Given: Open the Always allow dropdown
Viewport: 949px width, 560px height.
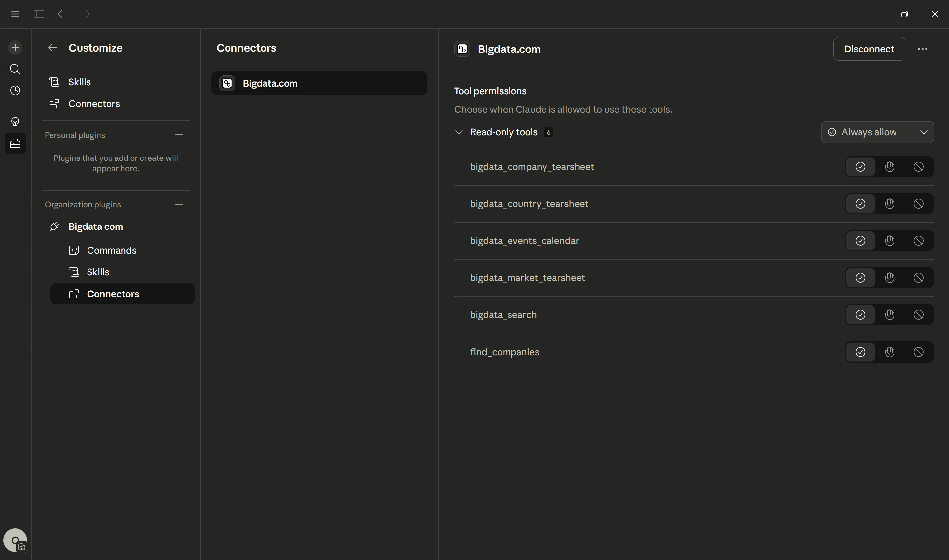Looking at the screenshot, I should 877,132.
